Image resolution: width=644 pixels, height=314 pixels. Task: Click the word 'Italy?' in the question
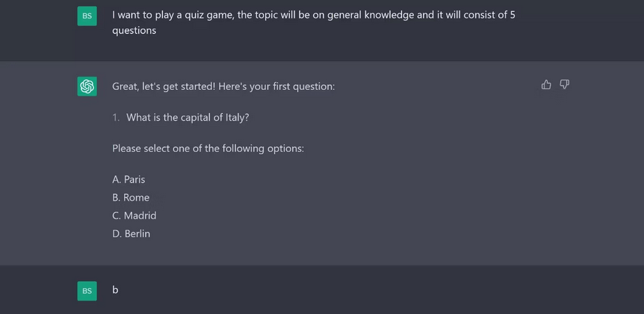(x=237, y=117)
